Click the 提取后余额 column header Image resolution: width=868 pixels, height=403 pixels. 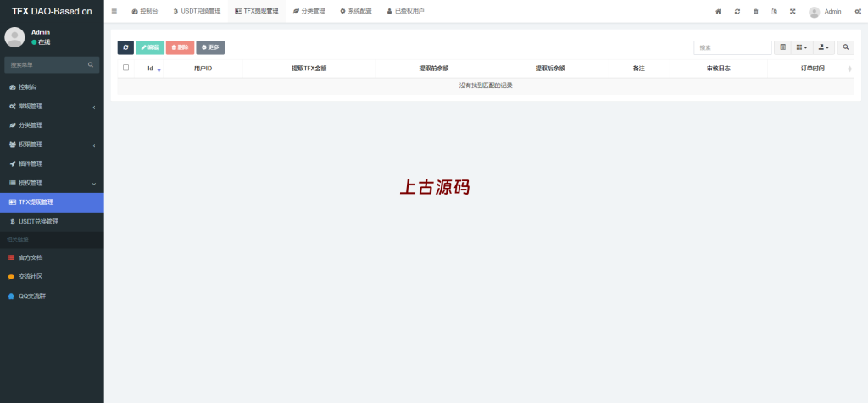pos(550,69)
